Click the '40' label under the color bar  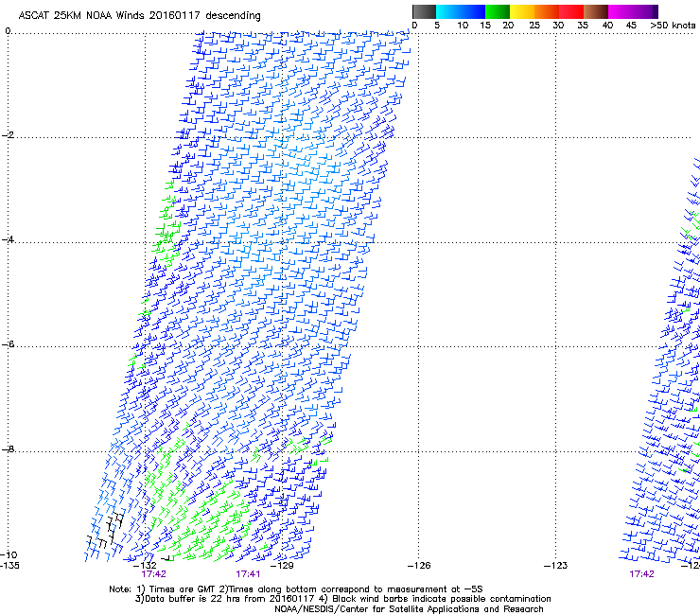(607, 26)
